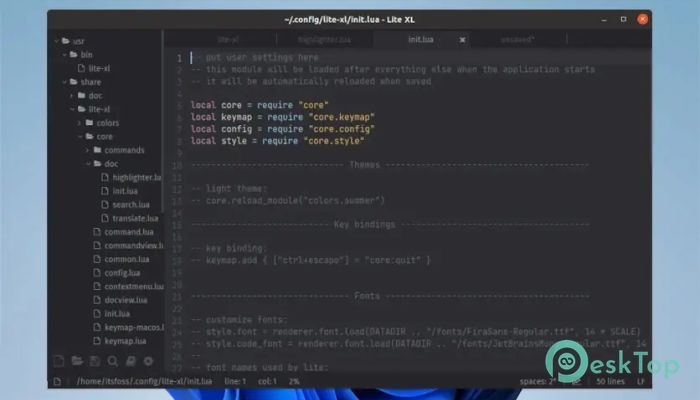Collapse the core folder chevron
700x400 pixels.
point(80,136)
